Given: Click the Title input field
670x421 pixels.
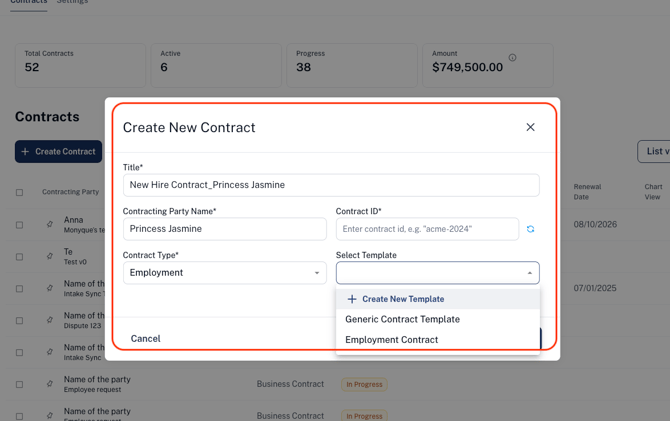Looking at the screenshot, I should click(331, 185).
